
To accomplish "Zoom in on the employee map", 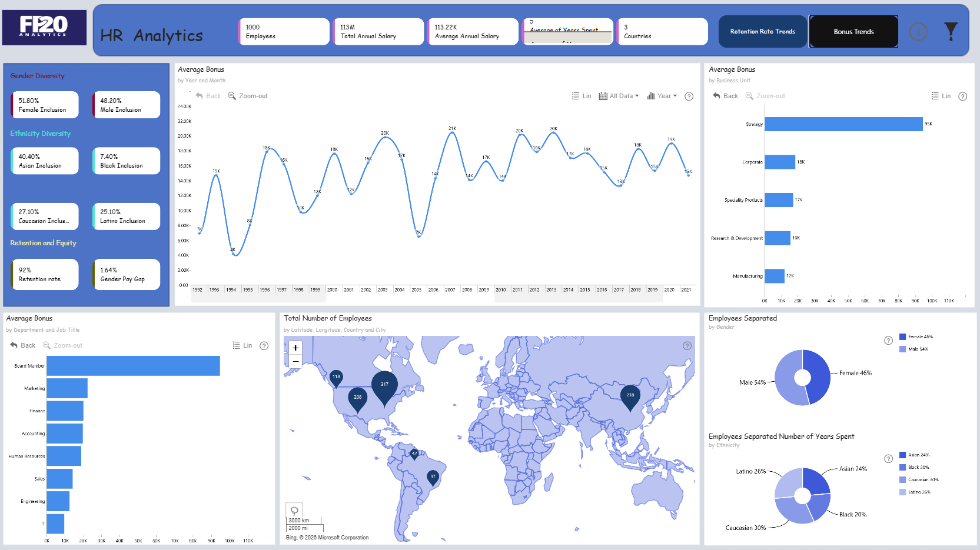I will (x=295, y=348).
